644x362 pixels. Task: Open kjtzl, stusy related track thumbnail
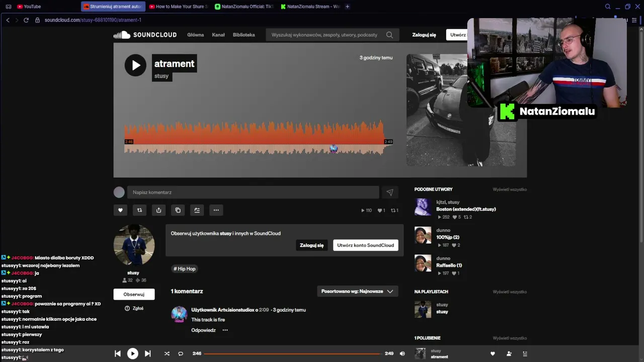423,207
